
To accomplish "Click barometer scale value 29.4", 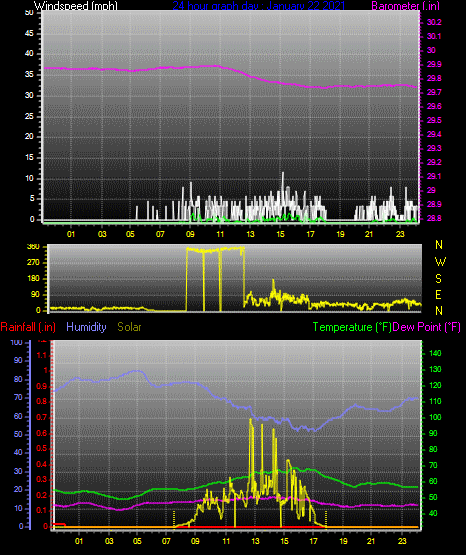I will tap(434, 135).
